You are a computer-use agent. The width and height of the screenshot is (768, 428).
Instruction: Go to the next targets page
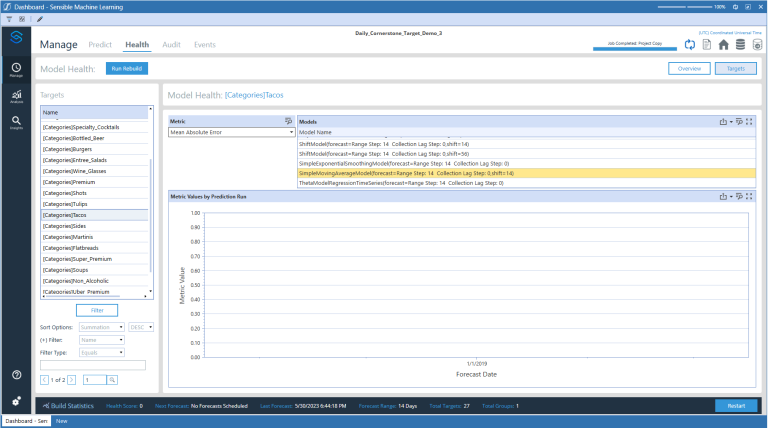(x=72, y=380)
